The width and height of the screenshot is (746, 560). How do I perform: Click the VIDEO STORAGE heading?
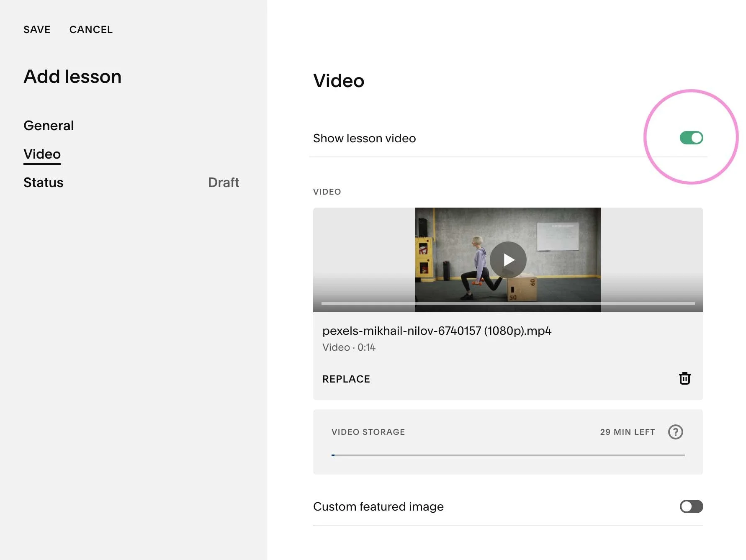point(368,432)
